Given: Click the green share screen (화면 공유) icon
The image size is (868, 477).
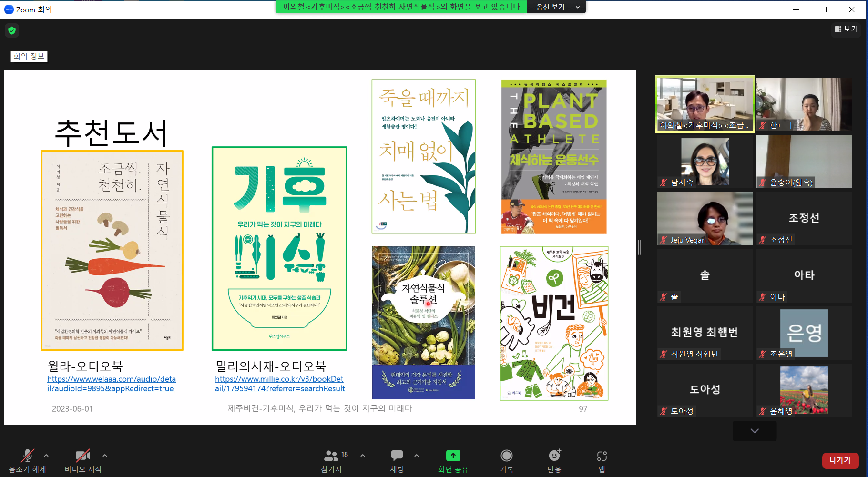Looking at the screenshot, I should [x=453, y=456].
